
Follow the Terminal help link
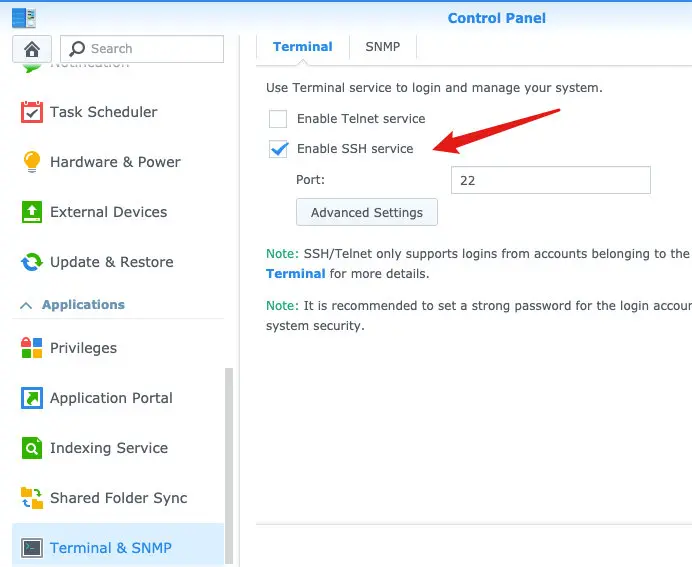click(295, 273)
